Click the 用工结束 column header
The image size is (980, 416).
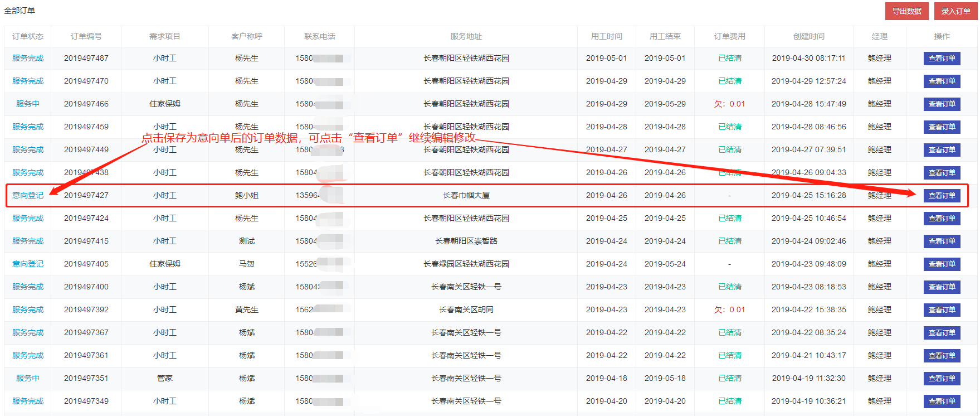pyautogui.click(x=665, y=36)
